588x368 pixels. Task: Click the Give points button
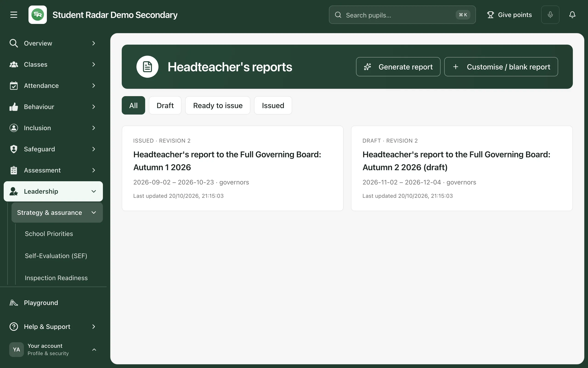coord(509,15)
